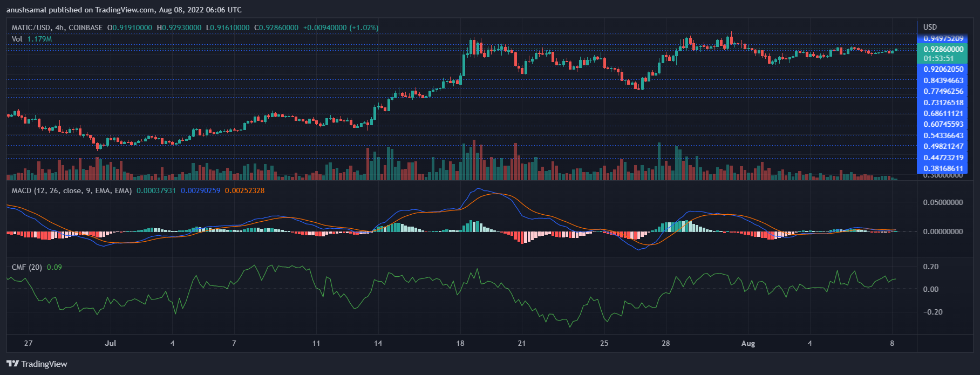Click the USD currency label on the price axis
This screenshot has width=980, height=375.
tap(930, 27)
